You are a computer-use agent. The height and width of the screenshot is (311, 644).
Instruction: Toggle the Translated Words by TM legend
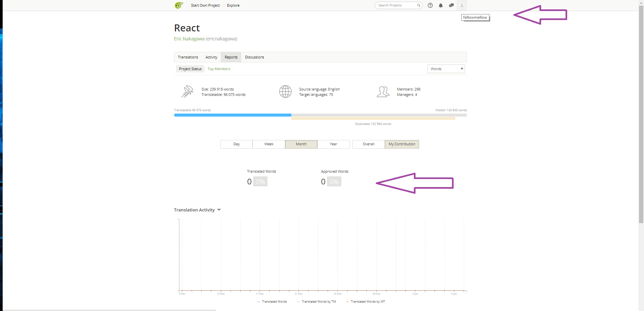click(x=316, y=302)
